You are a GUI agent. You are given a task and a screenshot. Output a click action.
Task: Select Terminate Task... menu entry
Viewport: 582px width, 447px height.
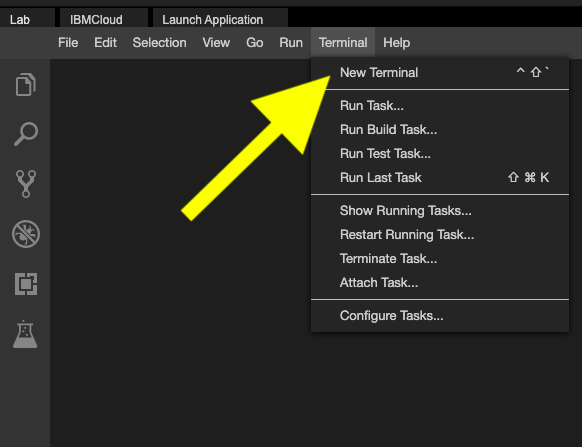coord(440,259)
